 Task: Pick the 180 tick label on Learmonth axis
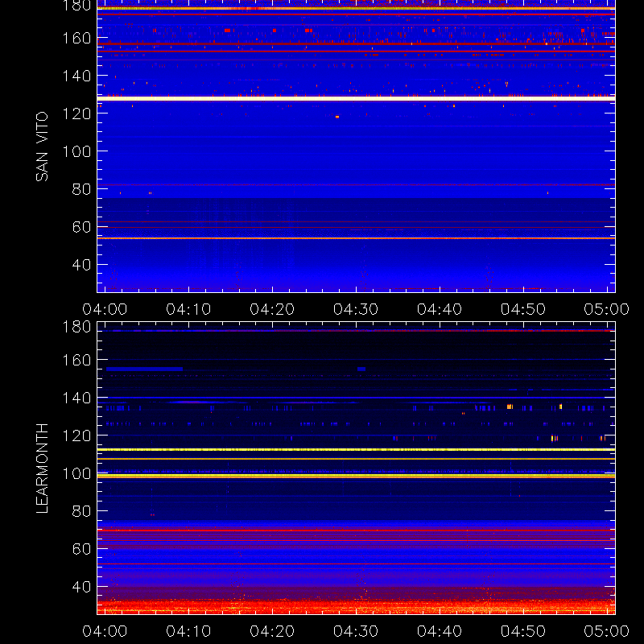76,327
